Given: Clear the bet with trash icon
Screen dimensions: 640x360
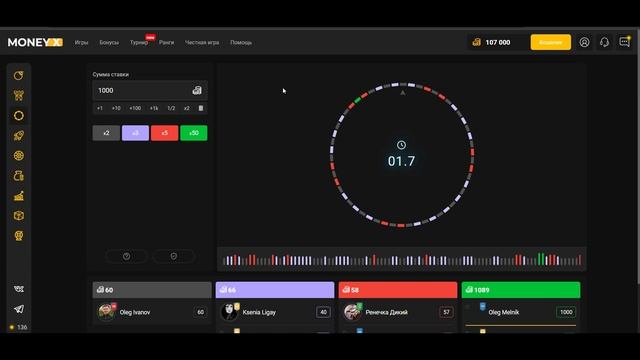Looking at the screenshot, I should point(201,108).
